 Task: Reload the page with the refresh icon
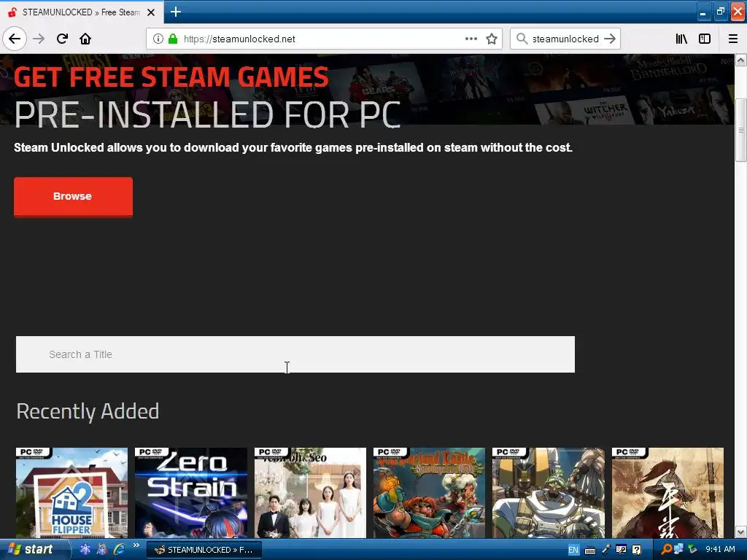(x=62, y=39)
